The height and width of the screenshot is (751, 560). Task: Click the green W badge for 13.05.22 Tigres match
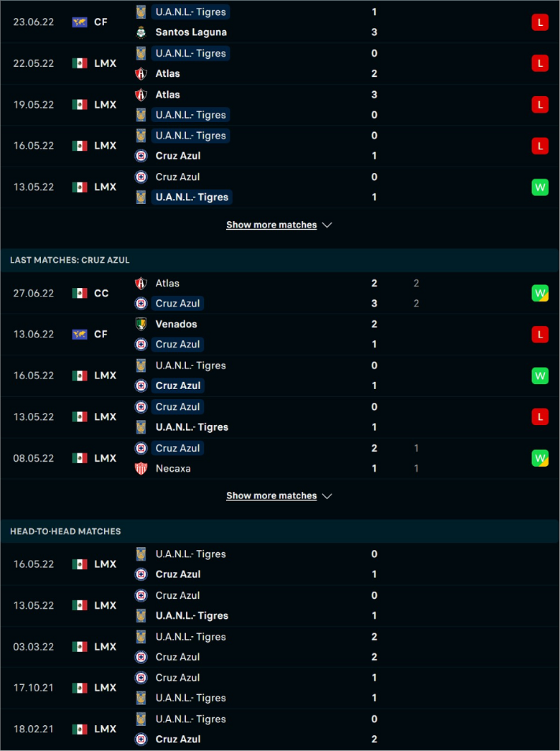(540, 187)
